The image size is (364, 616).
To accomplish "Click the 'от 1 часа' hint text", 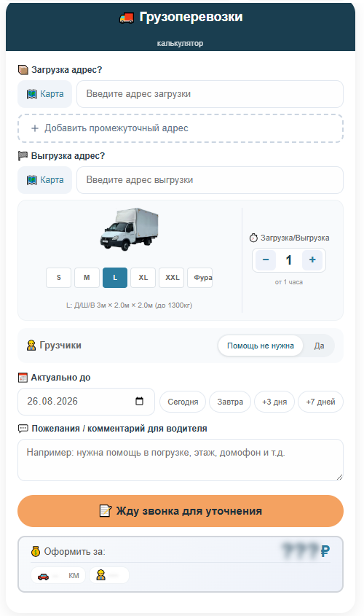I will pos(289,282).
